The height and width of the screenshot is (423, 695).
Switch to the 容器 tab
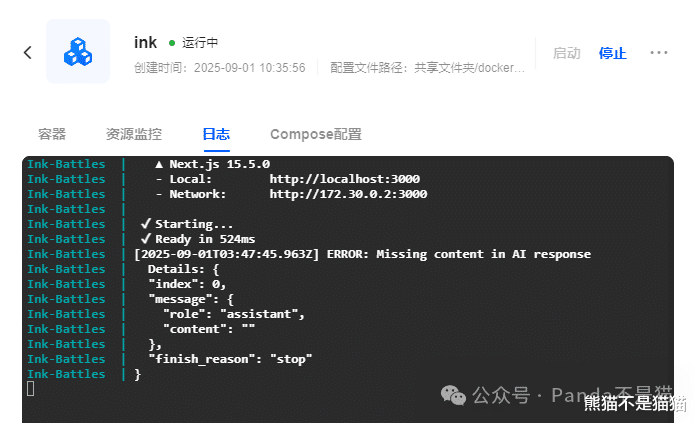(52, 134)
